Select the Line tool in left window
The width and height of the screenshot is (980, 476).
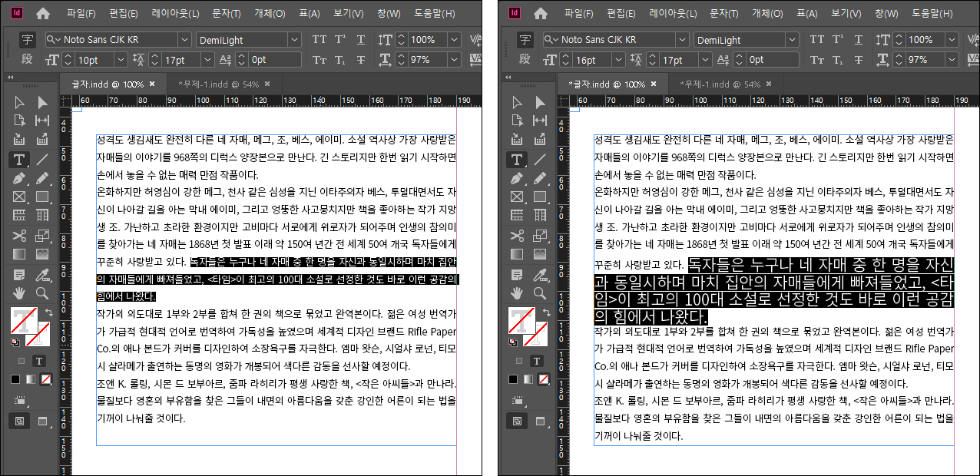pyautogui.click(x=42, y=159)
